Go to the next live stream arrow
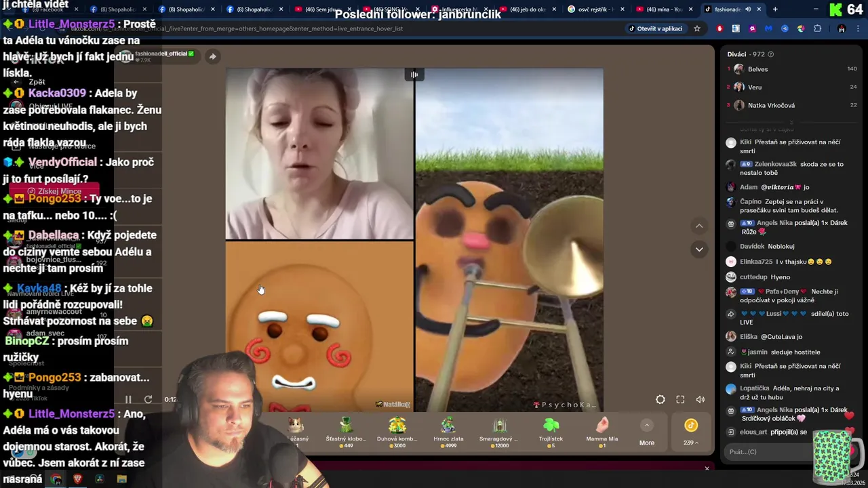 tap(699, 249)
